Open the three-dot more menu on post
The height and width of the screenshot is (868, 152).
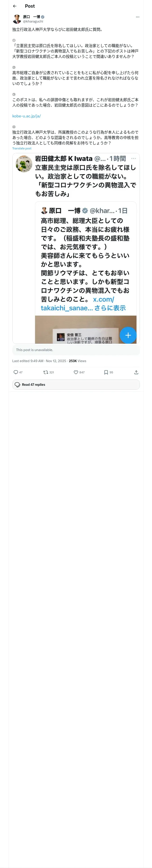138,17
